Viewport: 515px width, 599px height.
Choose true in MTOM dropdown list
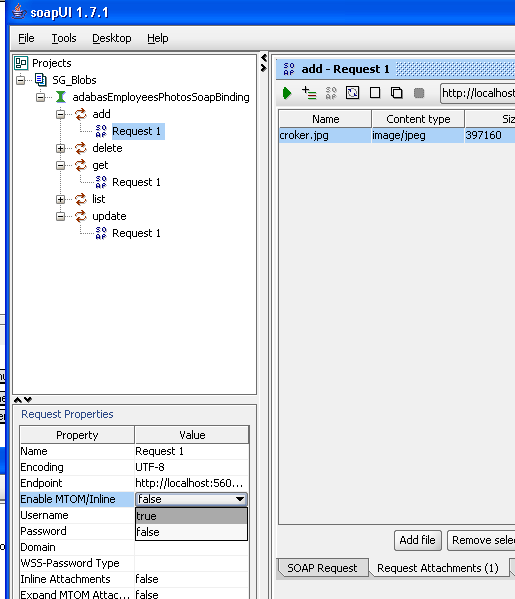(191, 516)
